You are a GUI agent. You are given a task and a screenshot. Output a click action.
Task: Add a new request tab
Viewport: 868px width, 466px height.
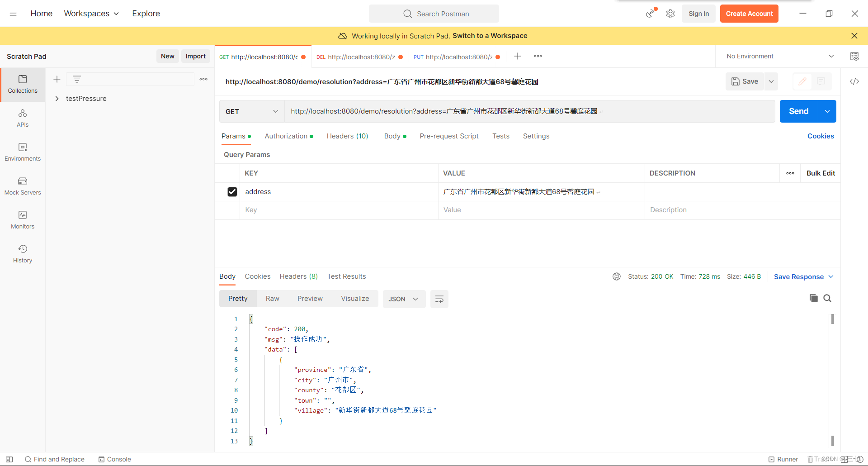coord(518,56)
